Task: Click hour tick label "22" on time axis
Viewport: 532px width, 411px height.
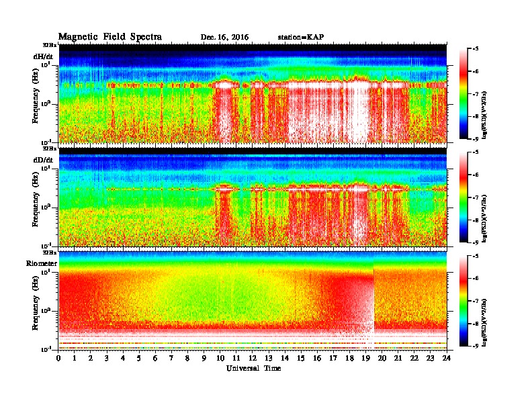Action: (414, 358)
